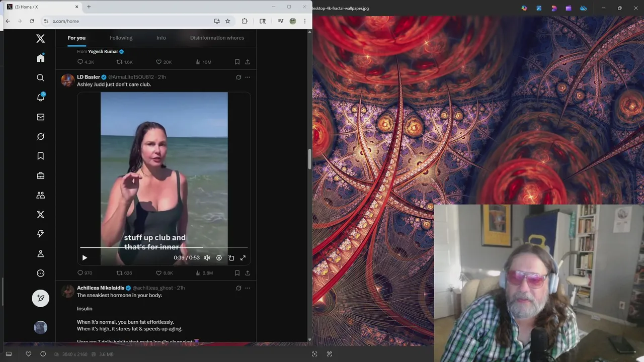Reload the page in Chrome
644x362 pixels.
point(32,21)
